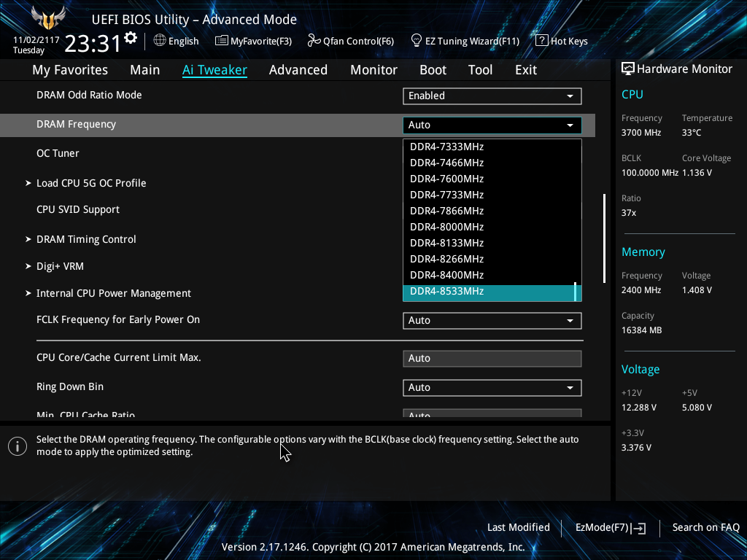Click the Qfan Control fan icon
This screenshot has width=747, height=560.
coord(314,41)
